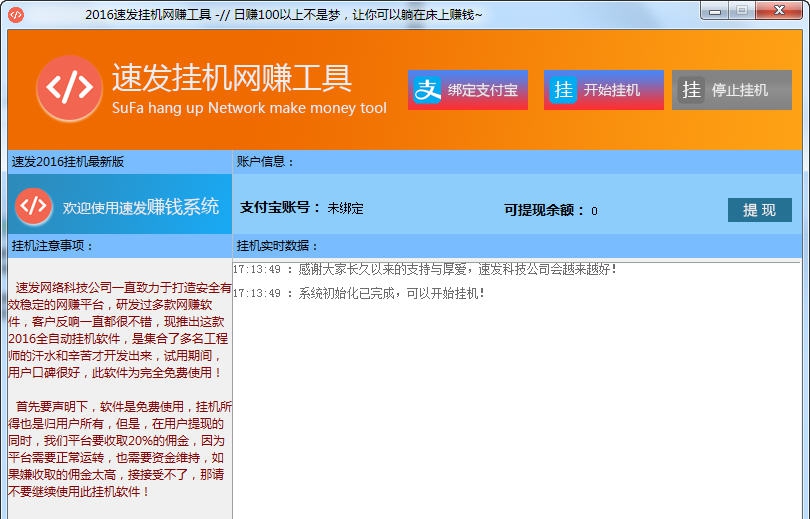Start hanging up with 开始挂机
This screenshot has width=810, height=519.
click(603, 90)
